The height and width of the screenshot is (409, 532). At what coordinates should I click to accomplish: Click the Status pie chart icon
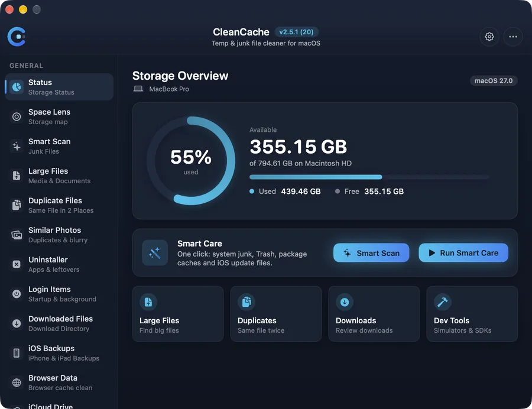[x=17, y=87]
